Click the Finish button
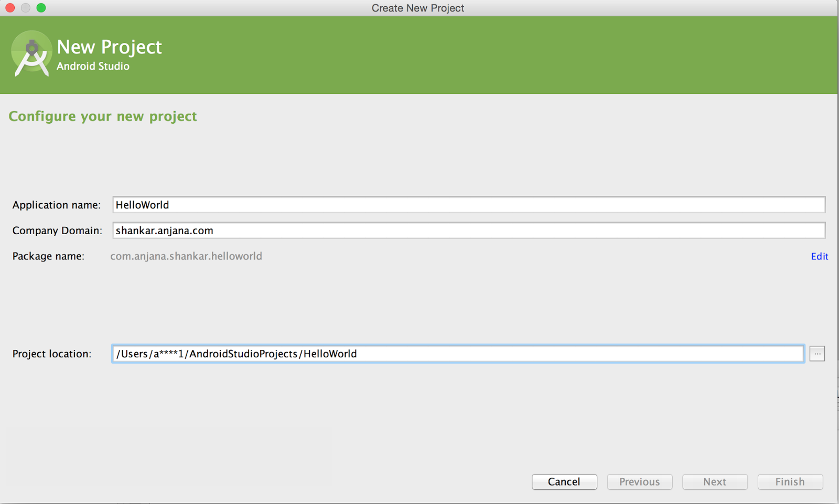The width and height of the screenshot is (839, 504). click(790, 481)
